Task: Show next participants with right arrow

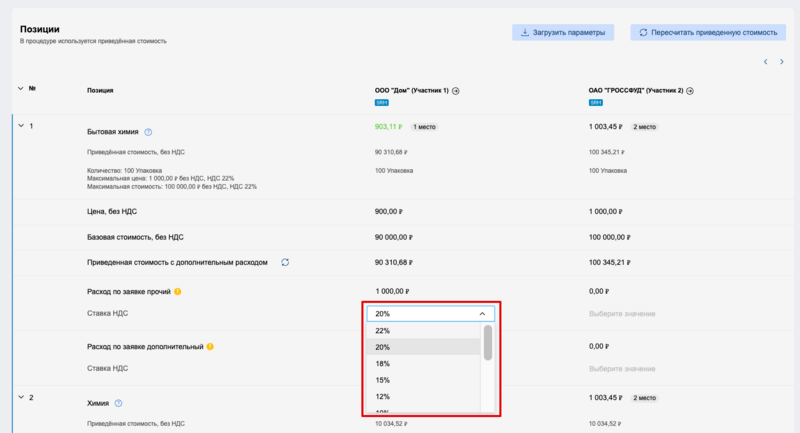Action: coord(781,62)
